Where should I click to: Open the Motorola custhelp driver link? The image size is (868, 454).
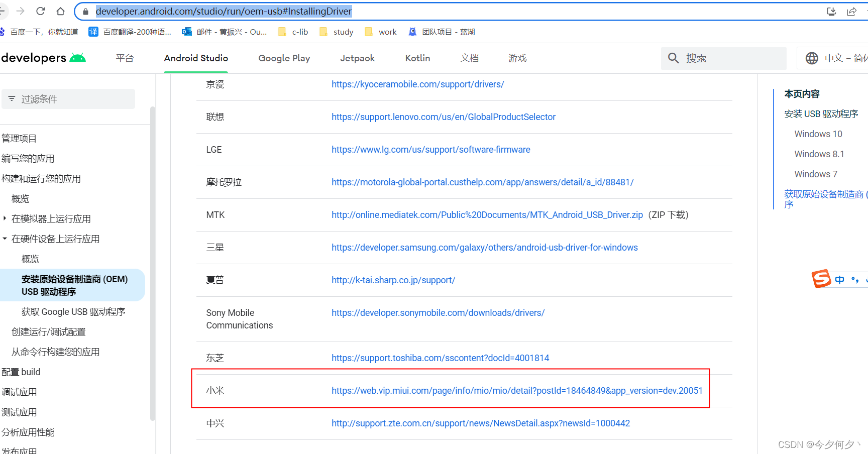click(x=483, y=182)
